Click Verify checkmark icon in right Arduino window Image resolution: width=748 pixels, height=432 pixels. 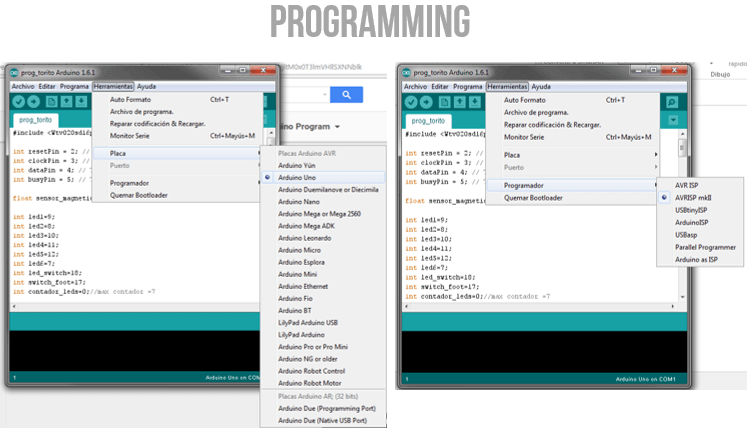coord(411,102)
